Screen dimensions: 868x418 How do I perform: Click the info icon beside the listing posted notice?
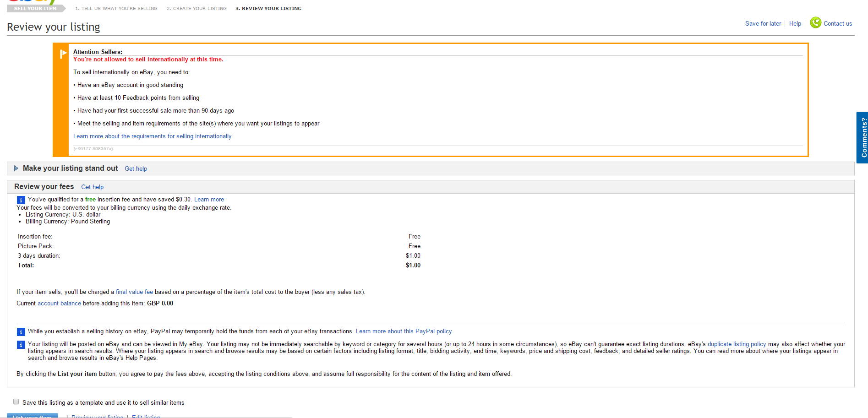point(21,345)
